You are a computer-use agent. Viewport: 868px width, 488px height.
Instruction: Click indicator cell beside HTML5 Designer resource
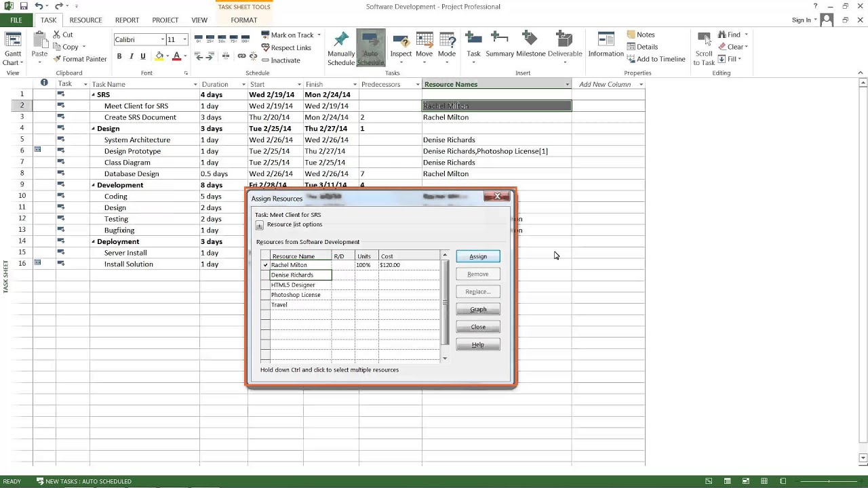pos(265,285)
